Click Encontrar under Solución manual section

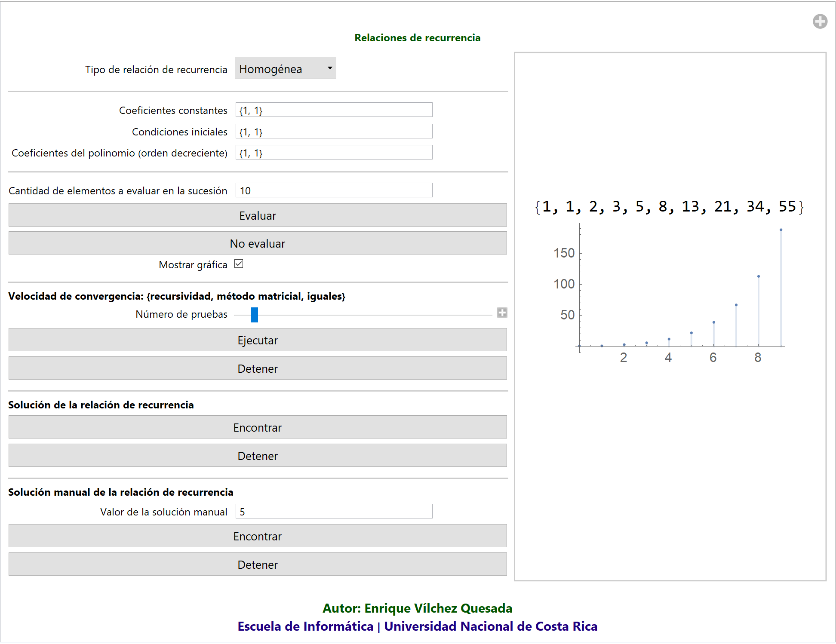(258, 536)
